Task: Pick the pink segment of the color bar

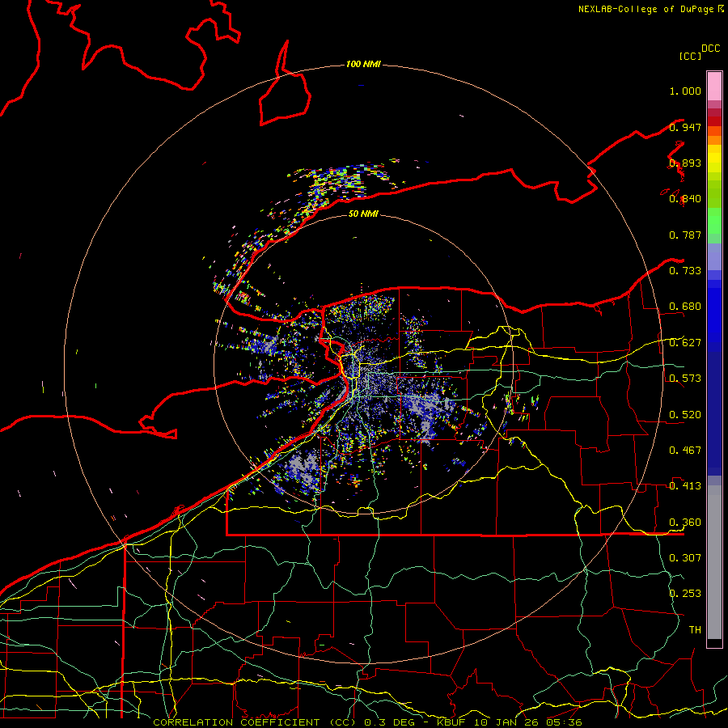Action: [714, 87]
